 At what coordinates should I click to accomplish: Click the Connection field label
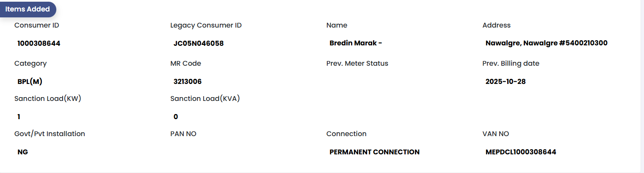(x=346, y=134)
